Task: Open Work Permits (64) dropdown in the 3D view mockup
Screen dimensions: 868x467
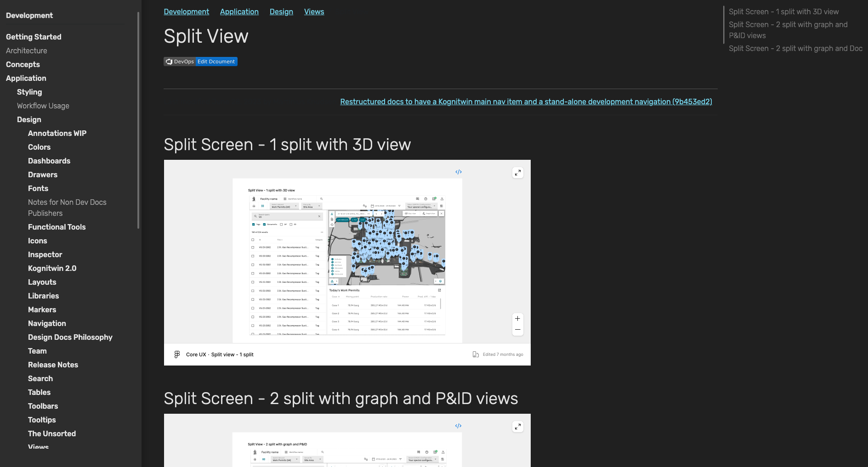Action: tap(284, 206)
